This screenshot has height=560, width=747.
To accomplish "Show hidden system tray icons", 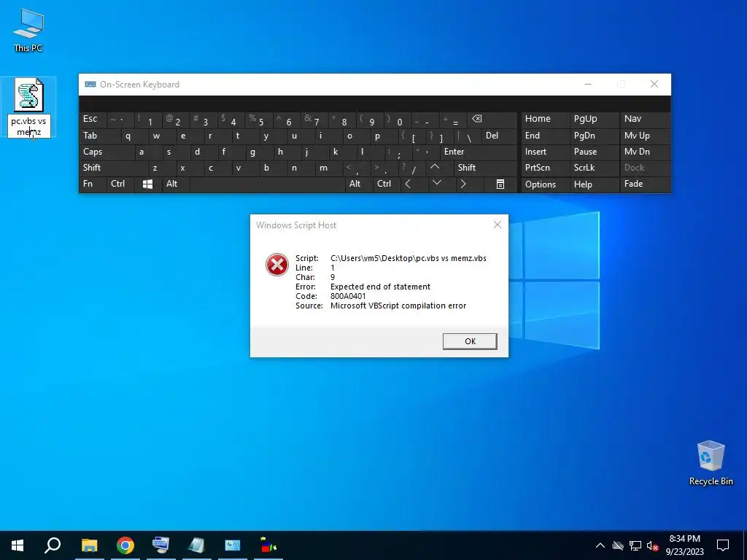I will [x=600, y=545].
